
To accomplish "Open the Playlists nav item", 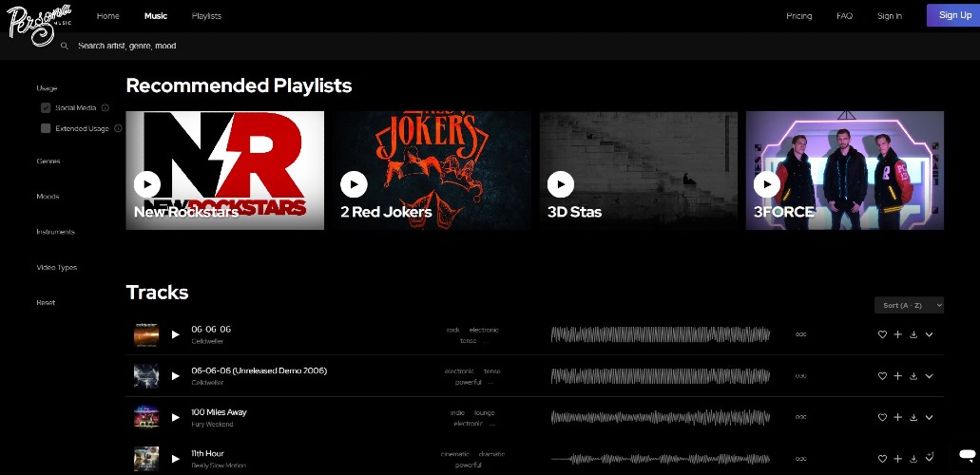I will [x=206, y=15].
